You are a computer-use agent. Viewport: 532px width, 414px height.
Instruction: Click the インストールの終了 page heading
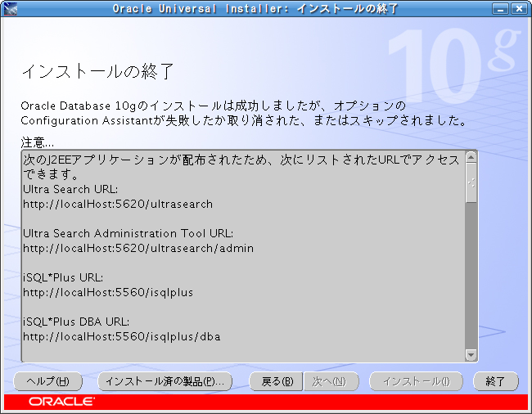pos(97,71)
